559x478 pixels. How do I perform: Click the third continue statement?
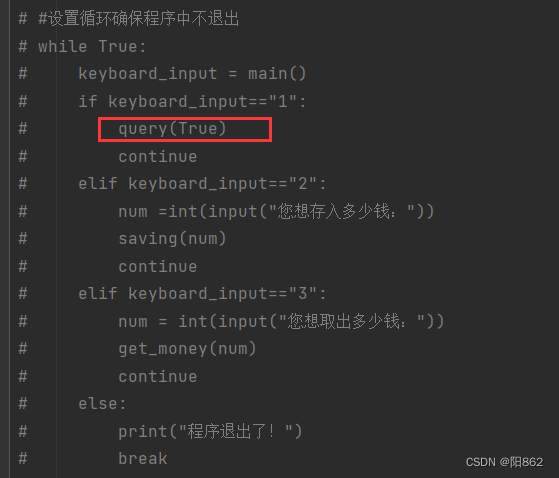(158, 377)
